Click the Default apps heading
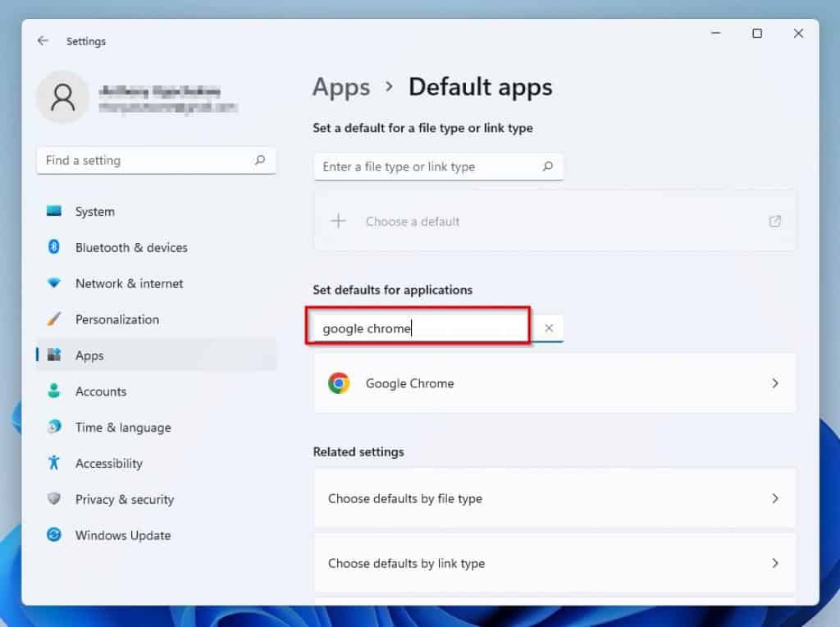This screenshot has width=840, height=627. click(x=480, y=87)
